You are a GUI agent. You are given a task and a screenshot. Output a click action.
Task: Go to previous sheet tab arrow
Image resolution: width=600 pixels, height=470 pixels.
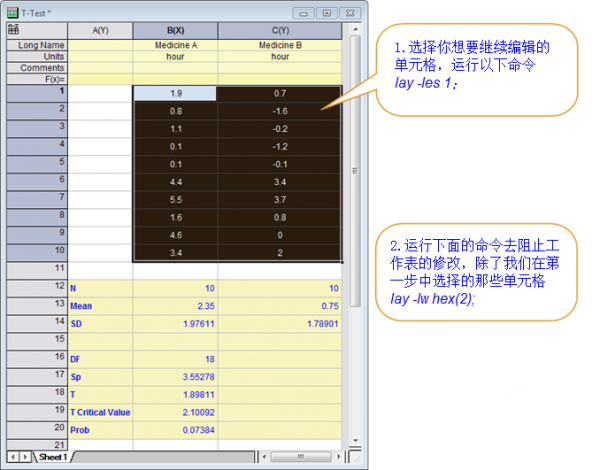pyautogui.click(x=13, y=457)
